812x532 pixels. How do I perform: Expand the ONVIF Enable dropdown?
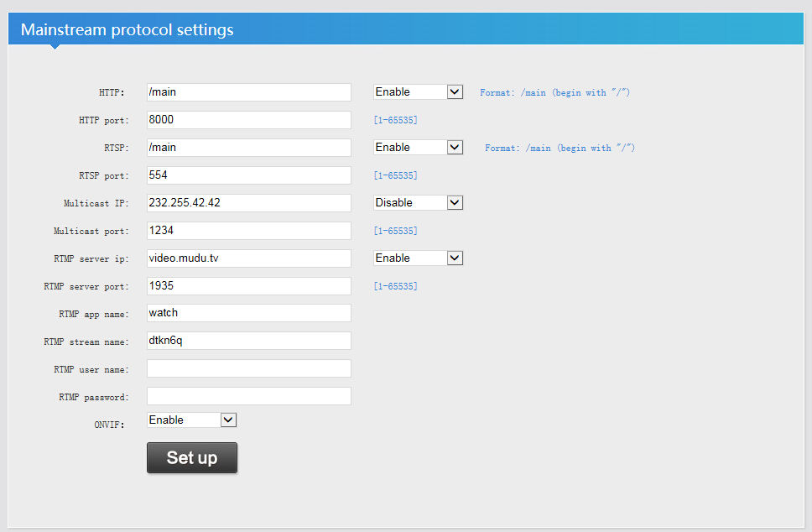point(192,420)
